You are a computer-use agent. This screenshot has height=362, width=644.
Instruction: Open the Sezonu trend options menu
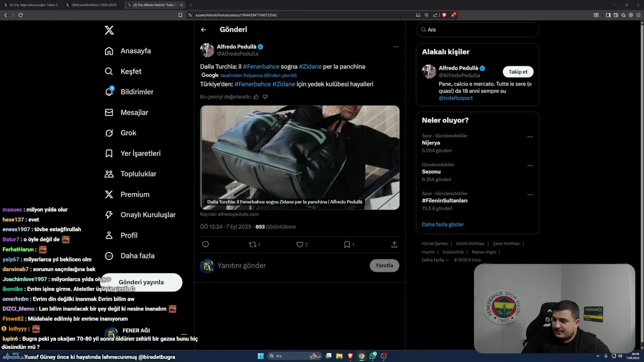pyautogui.click(x=530, y=166)
